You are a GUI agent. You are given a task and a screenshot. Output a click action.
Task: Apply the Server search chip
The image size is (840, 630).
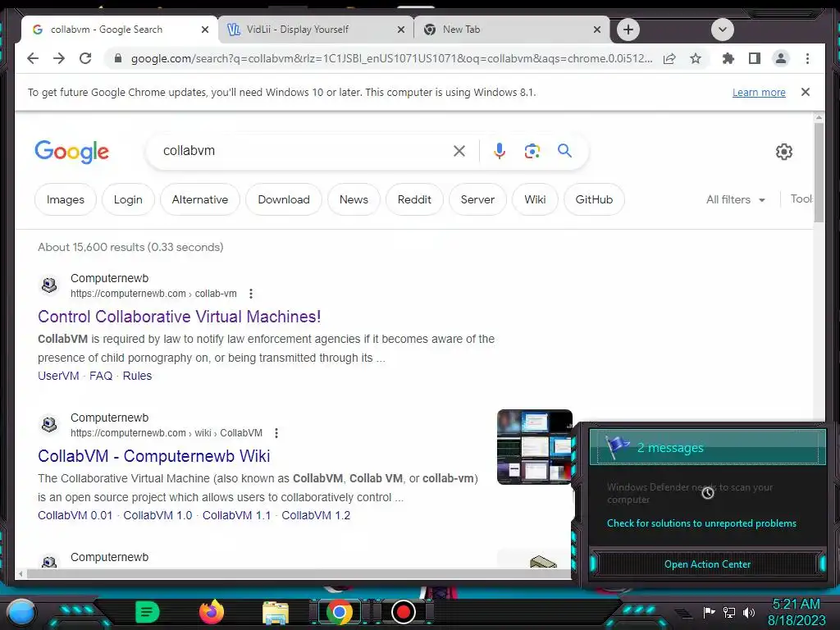[x=477, y=199]
